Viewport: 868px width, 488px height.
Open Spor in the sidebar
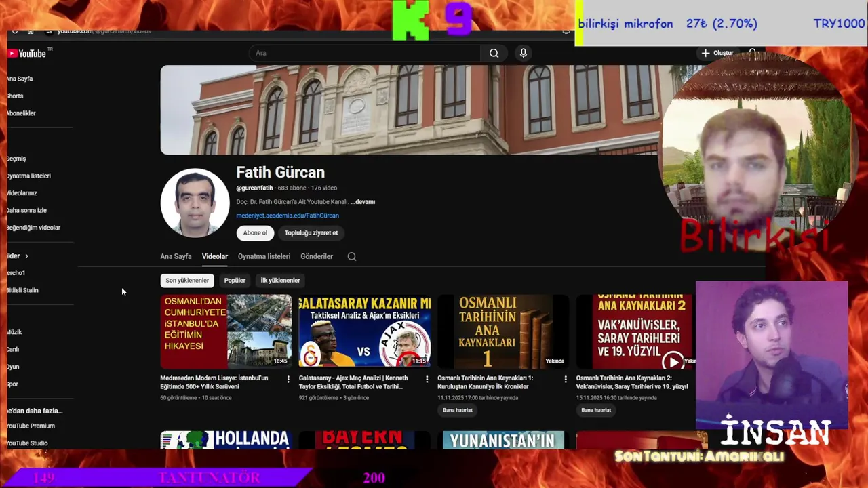pos(13,384)
